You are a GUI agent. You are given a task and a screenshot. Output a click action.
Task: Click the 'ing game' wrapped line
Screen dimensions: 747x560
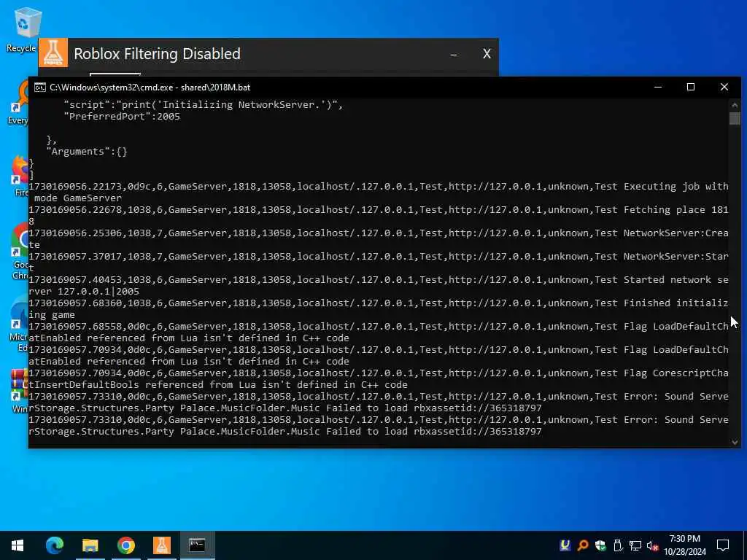(x=52, y=315)
